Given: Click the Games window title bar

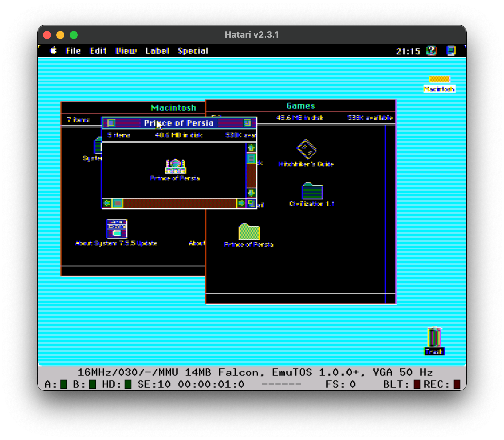Looking at the screenshot, I should tap(301, 106).
